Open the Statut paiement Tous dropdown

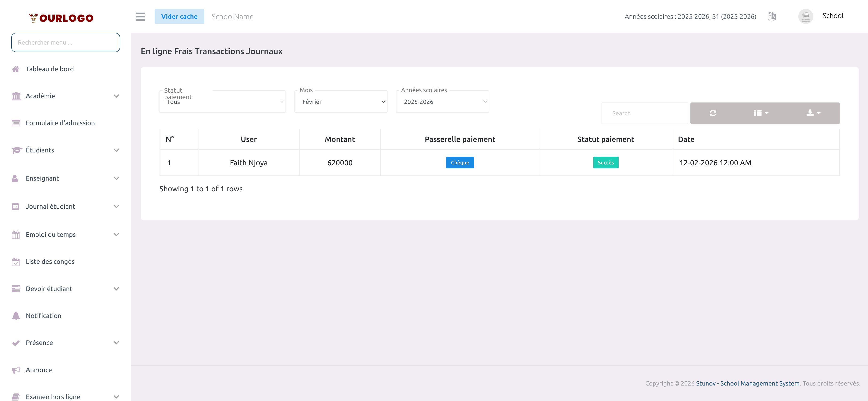[x=222, y=101]
